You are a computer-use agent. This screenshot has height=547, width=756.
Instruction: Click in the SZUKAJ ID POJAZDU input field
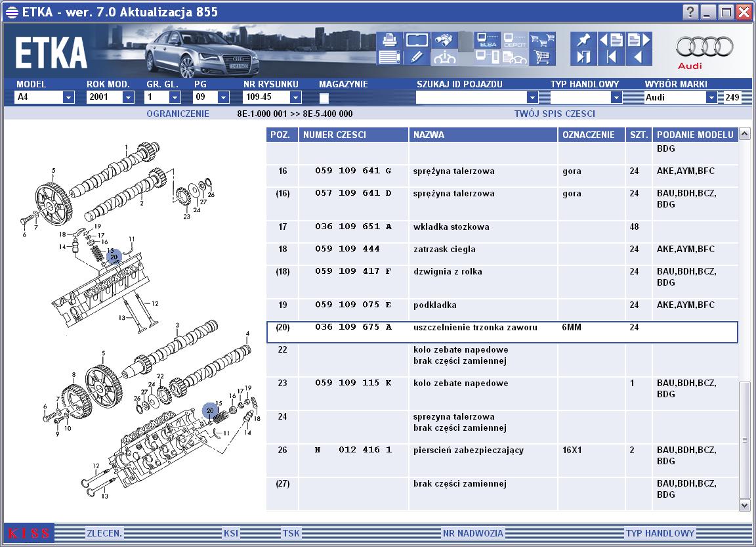(471, 97)
